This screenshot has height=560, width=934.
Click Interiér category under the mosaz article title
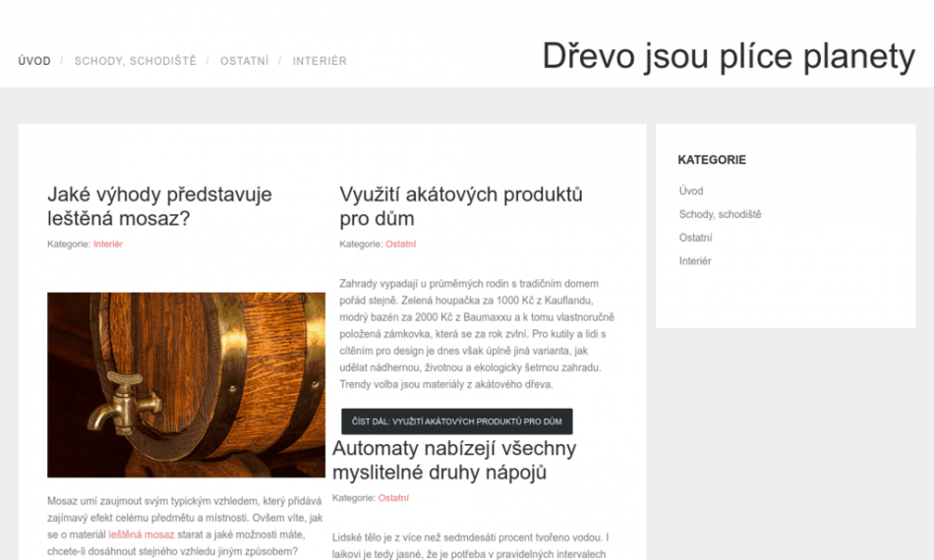click(x=108, y=244)
